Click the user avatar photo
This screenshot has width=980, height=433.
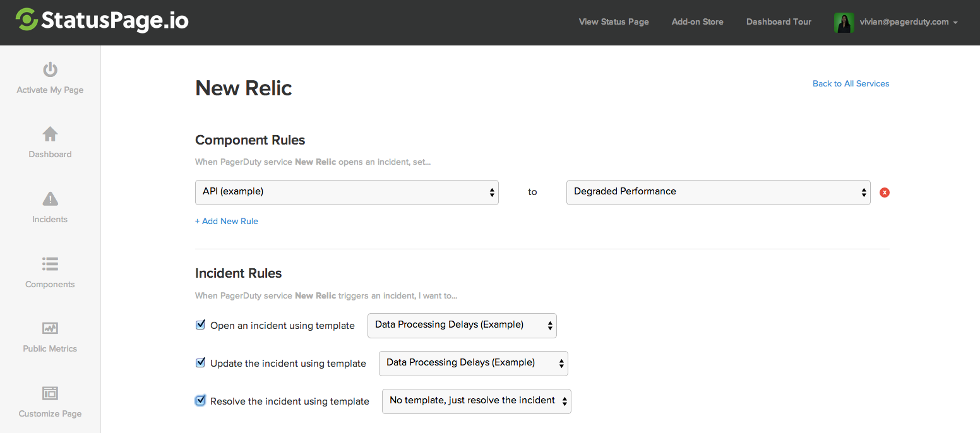pyautogui.click(x=844, y=22)
